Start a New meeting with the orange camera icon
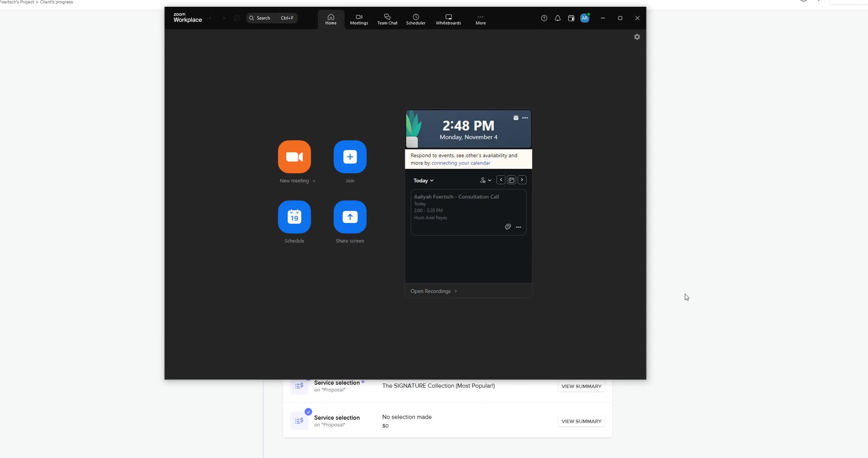Image resolution: width=868 pixels, height=458 pixels. (294, 156)
